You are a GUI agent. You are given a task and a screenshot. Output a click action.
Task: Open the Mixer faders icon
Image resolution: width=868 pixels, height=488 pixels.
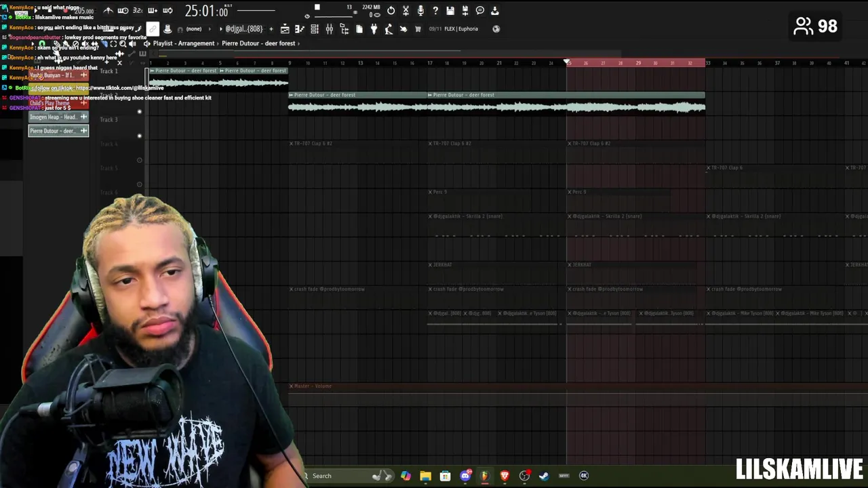(330, 29)
